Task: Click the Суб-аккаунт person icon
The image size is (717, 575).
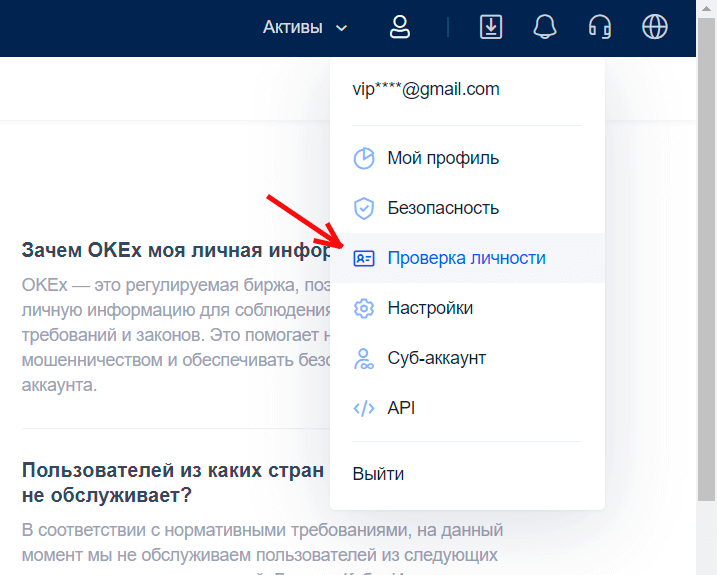Action: [364, 359]
